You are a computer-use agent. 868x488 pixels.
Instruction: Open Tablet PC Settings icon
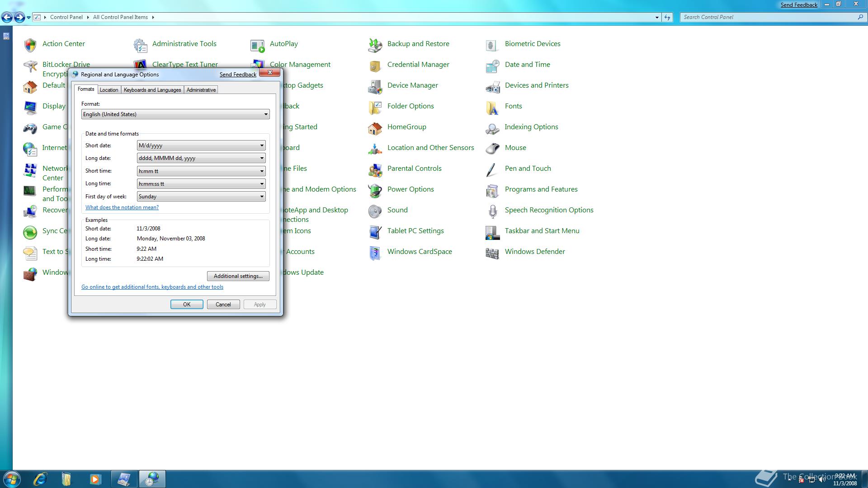[x=375, y=232]
